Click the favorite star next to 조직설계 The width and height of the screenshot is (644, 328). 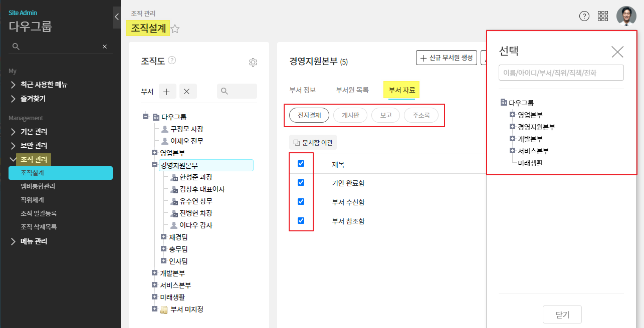coord(175,29)
